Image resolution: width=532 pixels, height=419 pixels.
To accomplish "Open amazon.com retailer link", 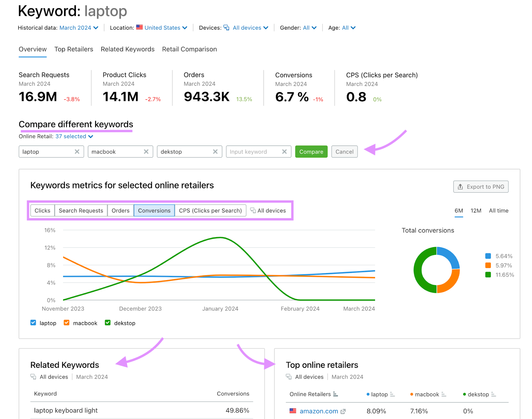I will pos(319,411).
